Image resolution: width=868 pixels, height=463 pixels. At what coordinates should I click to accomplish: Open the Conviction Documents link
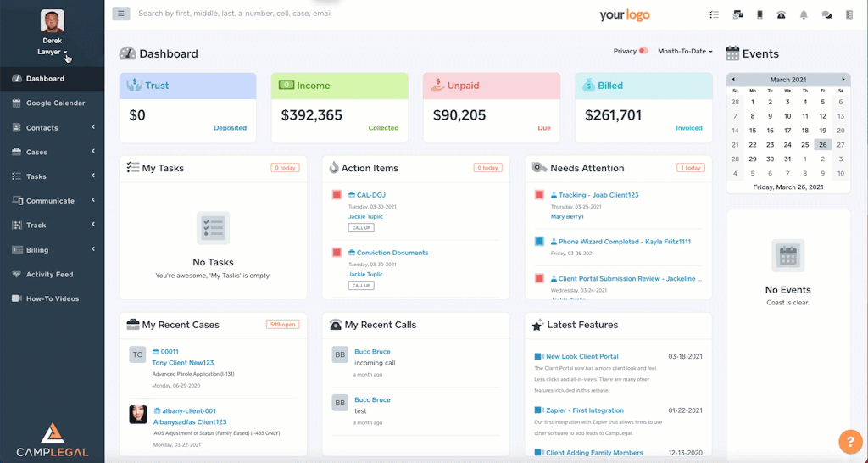click(x=392, y=253)
